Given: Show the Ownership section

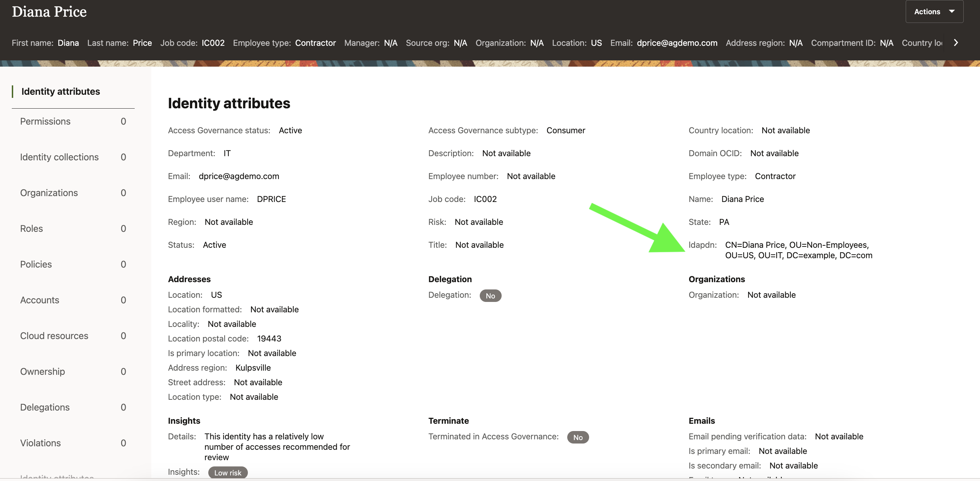Looking at the screenshot, I should click(42, 371).
